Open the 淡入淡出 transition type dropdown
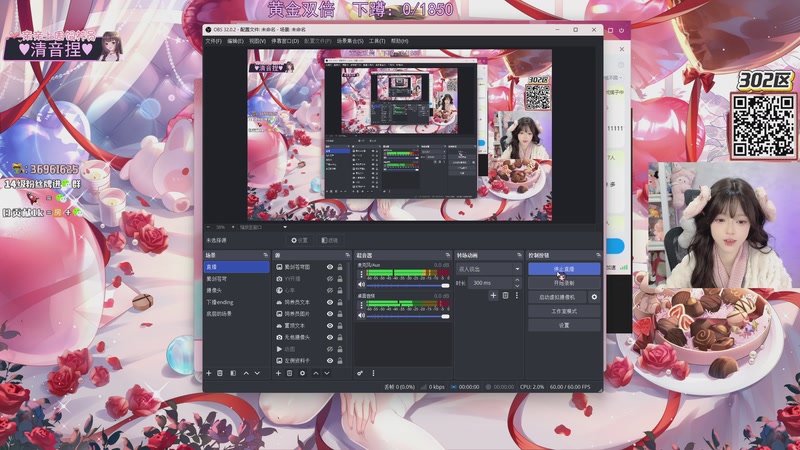Viewport: 800px width, 450px height. 489,269
